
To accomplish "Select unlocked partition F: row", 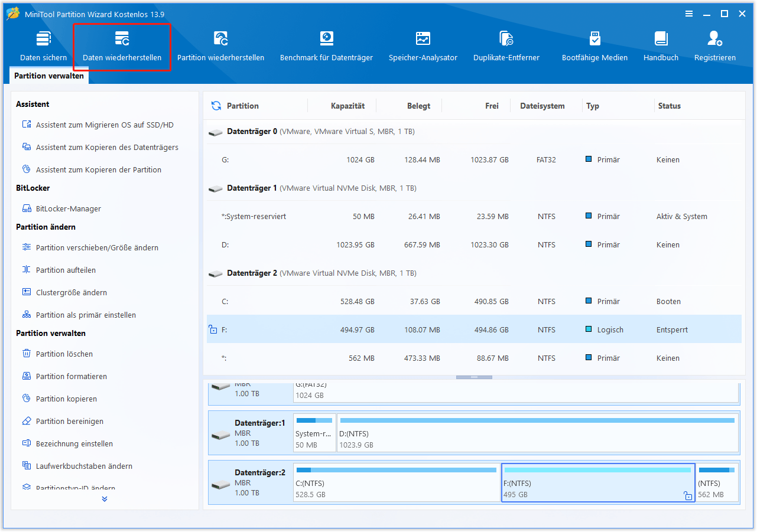I will 473,329.
